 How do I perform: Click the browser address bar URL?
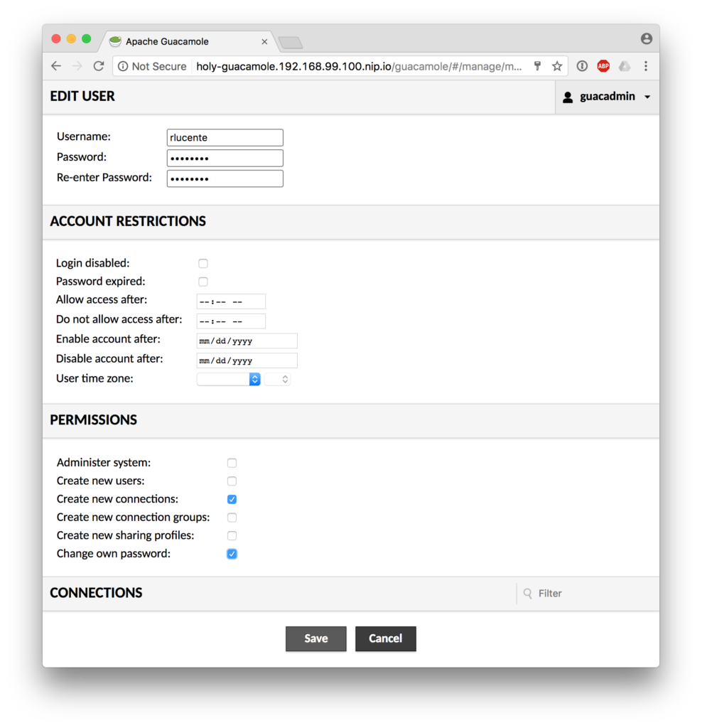click(x=359, y=66)
